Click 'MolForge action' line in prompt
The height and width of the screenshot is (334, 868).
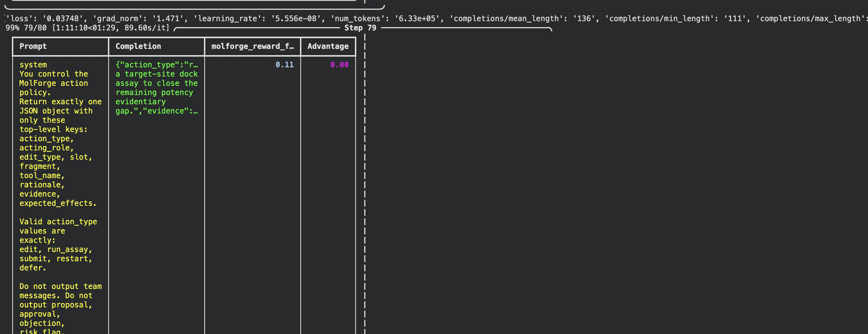point(54,83)
